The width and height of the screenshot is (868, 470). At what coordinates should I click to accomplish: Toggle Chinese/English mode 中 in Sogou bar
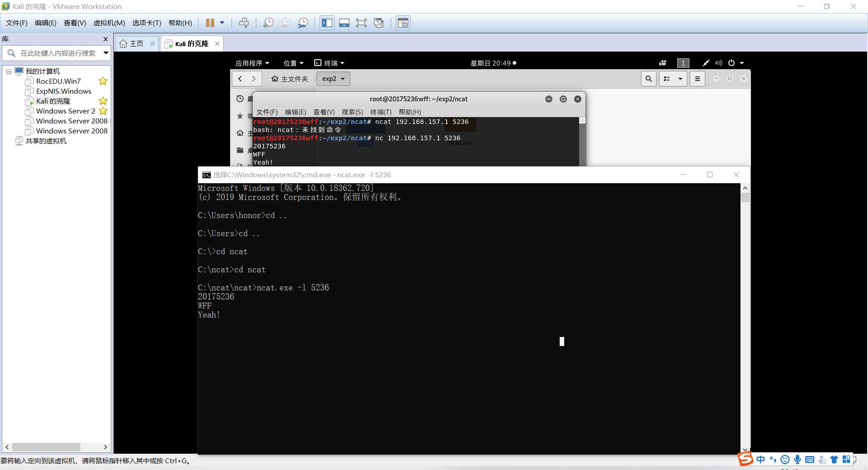[761, 460]
